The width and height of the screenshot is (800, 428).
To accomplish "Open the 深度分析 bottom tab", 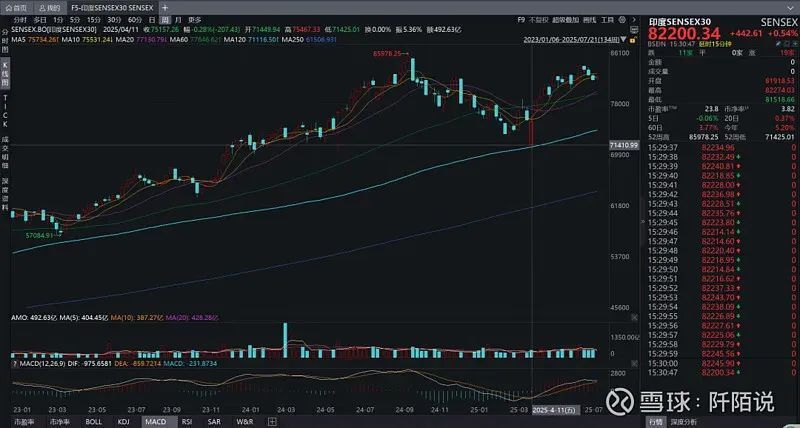I will coord(683,422).
